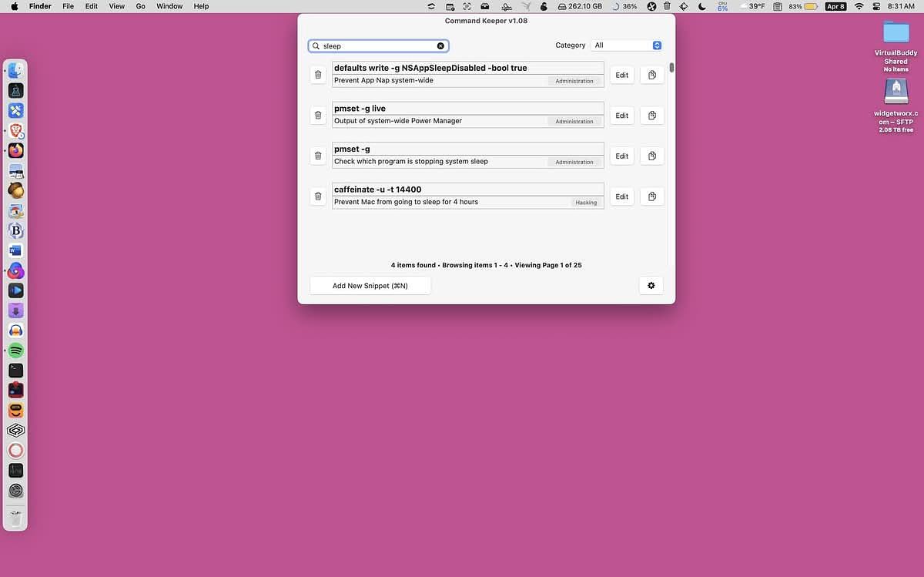Click the snippet list scrollbar

tap(671, 67)
